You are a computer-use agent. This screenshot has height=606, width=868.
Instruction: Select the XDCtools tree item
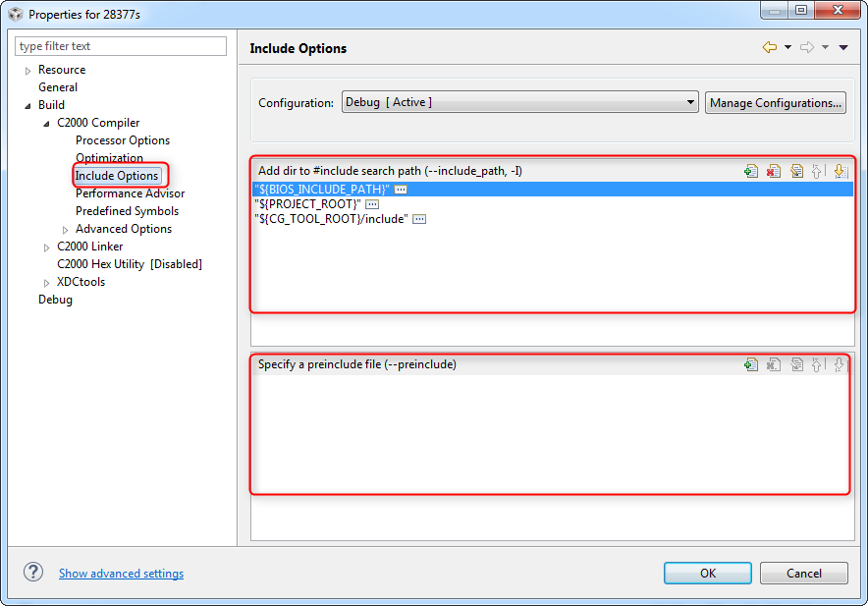coord(81,283)
